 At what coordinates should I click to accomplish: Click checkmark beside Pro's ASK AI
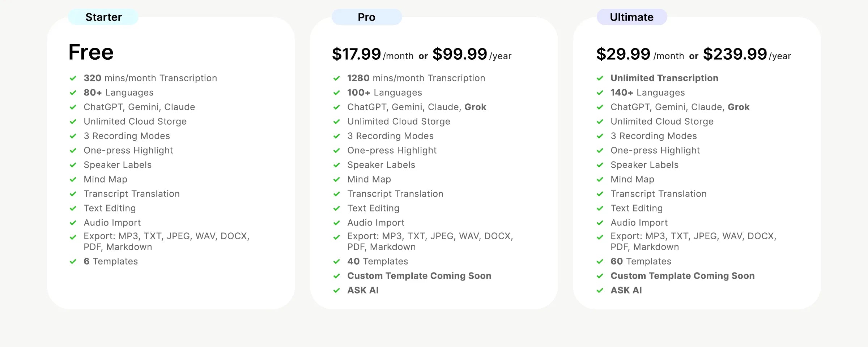point(337,290)
